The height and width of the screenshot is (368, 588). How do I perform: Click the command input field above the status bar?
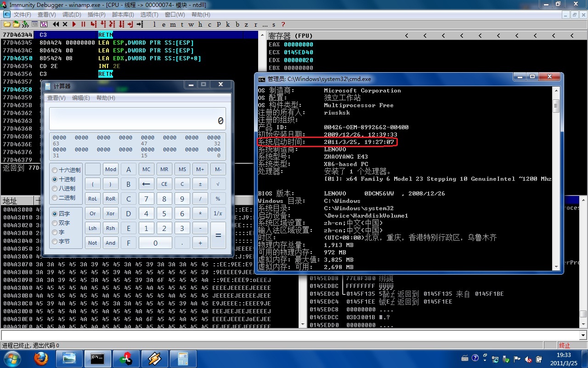click(290, 335)
